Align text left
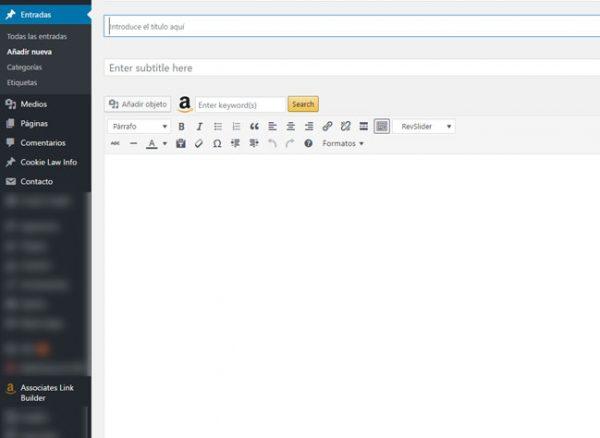Viewport: 600px width, 438px height. point(272,127)
